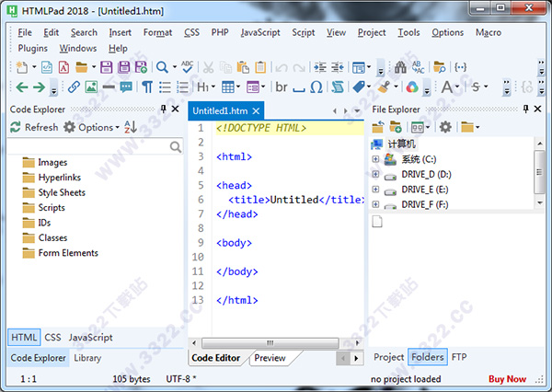
Task: Open the Tools menu
Action: click(x=408, y=32)
